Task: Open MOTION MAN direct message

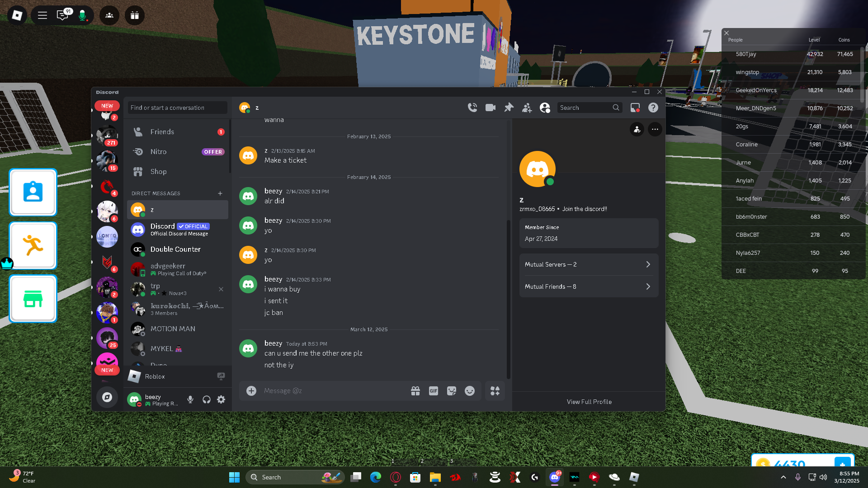Action: [x=178, y=329]
